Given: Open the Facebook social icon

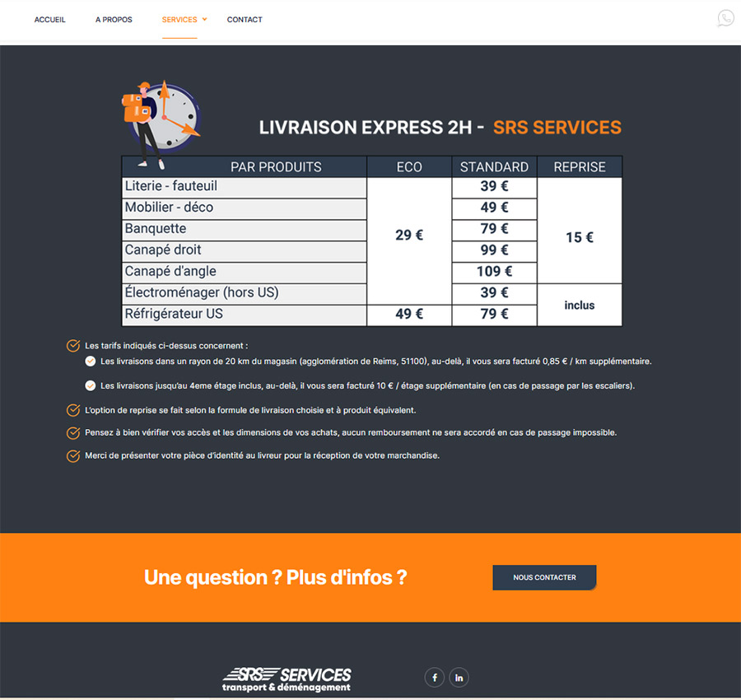Looking at the screenshot, I should pos(434,677).
